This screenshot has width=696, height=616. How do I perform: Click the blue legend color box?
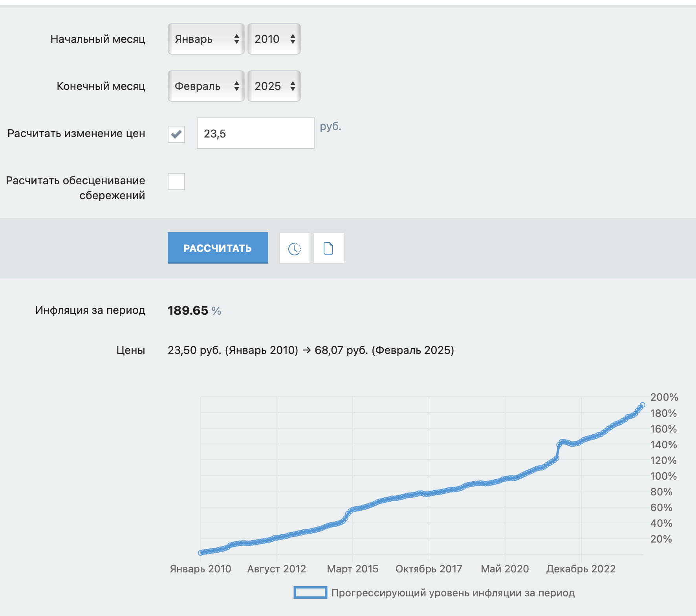pyautogui.click(x=310, y=592)
